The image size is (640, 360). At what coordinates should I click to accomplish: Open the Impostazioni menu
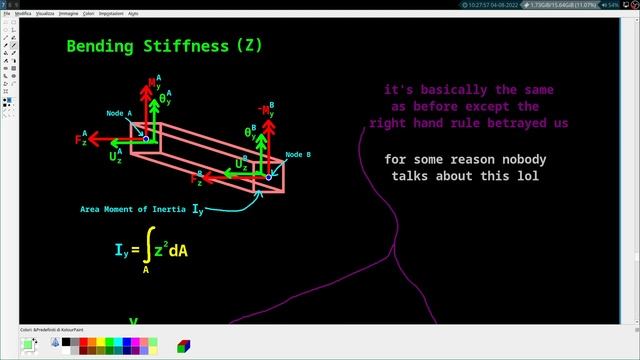(111, 13)
